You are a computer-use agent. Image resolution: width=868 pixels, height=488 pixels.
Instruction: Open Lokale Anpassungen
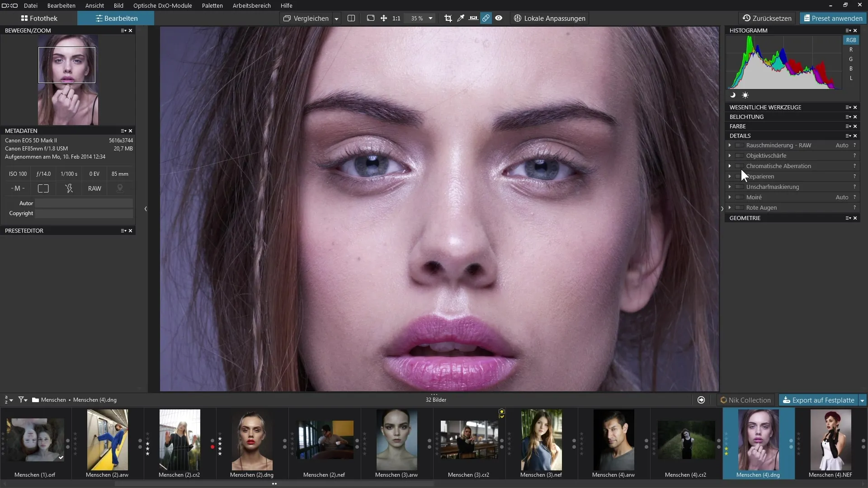coord(550,19)
